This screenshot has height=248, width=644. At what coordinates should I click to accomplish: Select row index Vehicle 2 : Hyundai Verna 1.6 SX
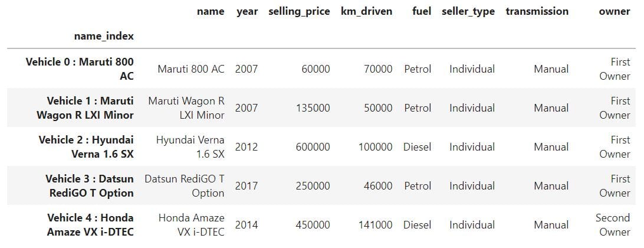(86, 147)
